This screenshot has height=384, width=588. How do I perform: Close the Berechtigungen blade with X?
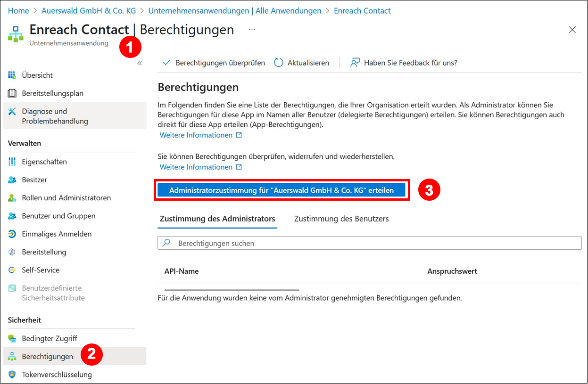[x=572, y=30]
